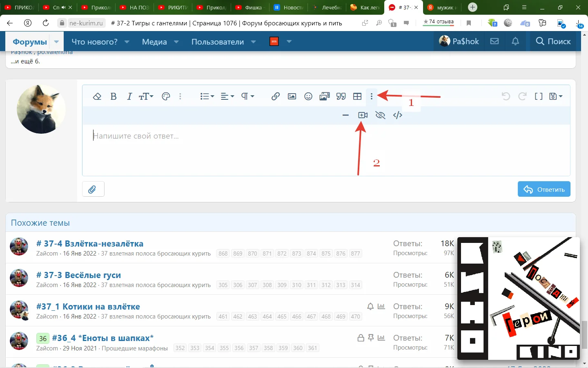588x368 pixels.
Task: Expand the list options dropdown
Action: (207, 96)
